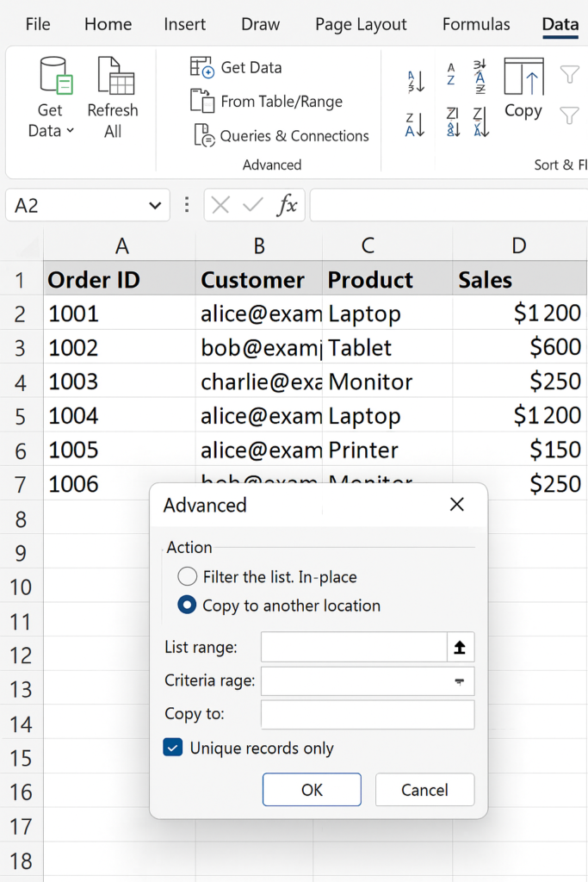Click the Criteria range selector button
Image resolution: width=588 pixels, height=882 pixels.
tap(460, 680)
